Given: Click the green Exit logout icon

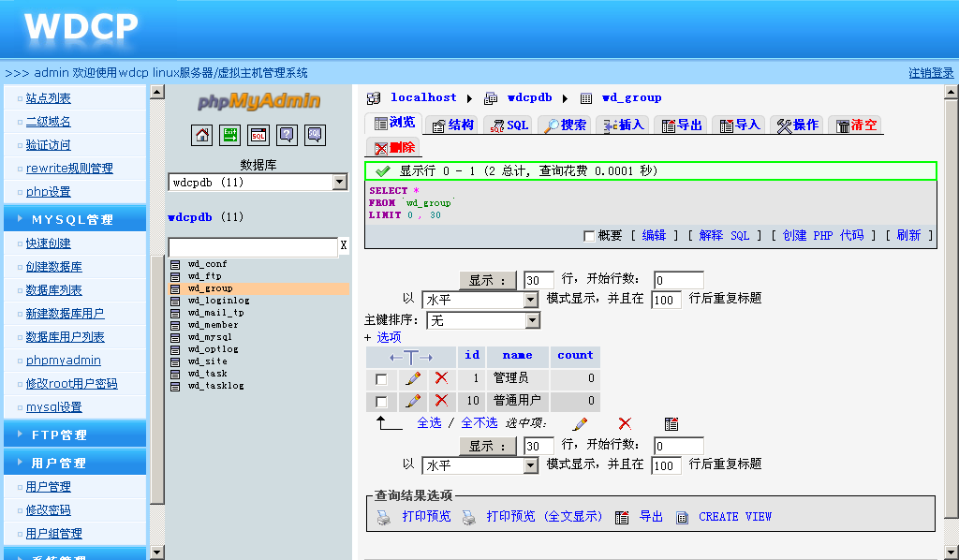Looking at the screenshot, I should (x=230, y=135).
